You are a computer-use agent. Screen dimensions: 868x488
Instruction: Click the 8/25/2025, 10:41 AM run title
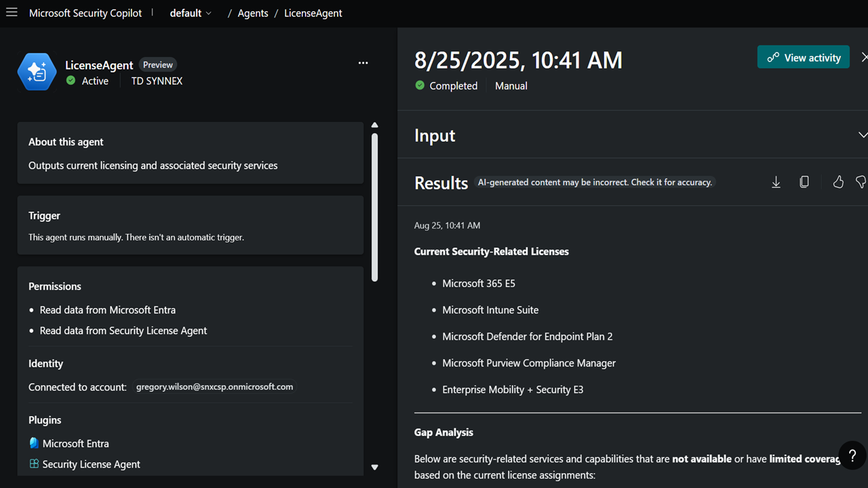[518, 60]
